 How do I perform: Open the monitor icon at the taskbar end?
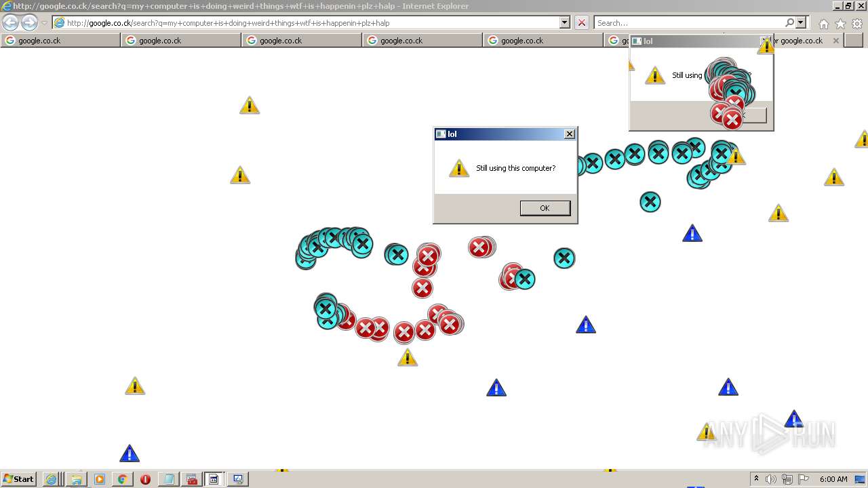[x=238, y=479]
